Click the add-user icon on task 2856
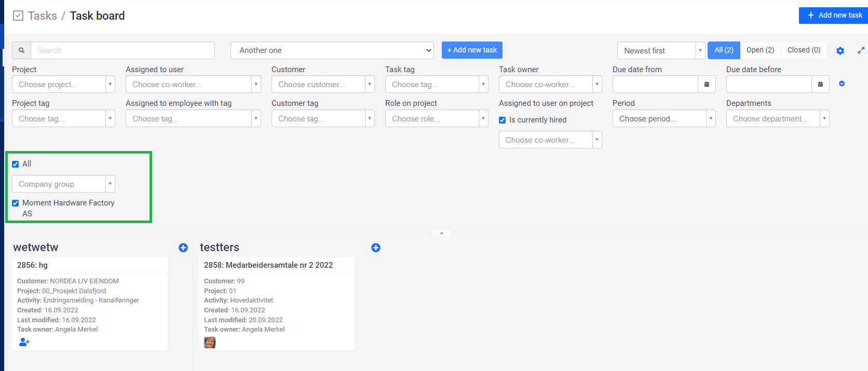 point(24,342)
